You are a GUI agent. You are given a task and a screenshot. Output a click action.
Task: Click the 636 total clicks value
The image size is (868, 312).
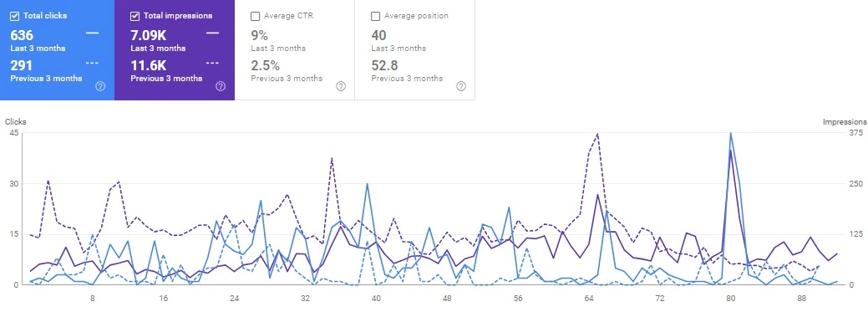coord(23,36)
